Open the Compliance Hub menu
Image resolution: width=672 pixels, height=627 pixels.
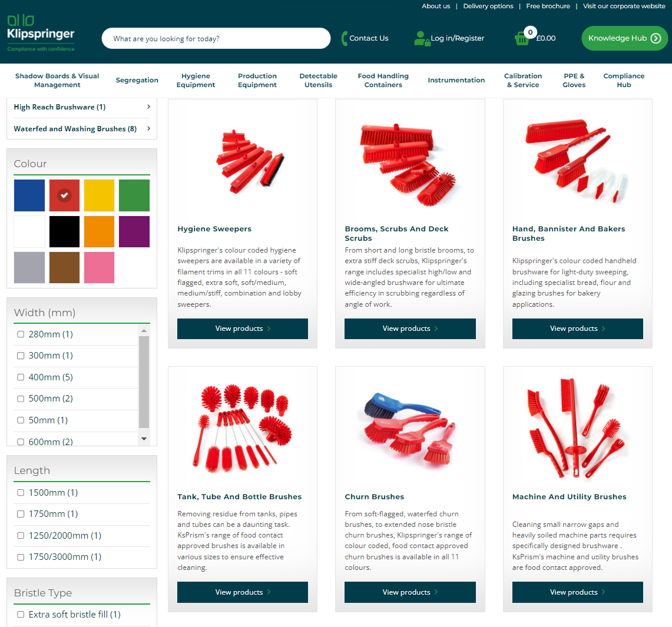click(624, 81)
